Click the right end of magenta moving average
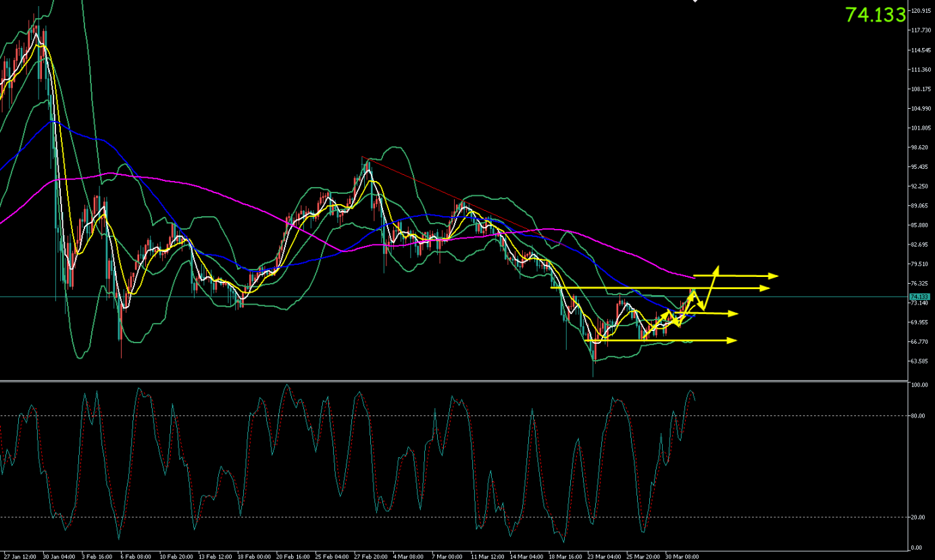Image resolution: width=935 pixels, height=560 pixels. click(694, 278)
